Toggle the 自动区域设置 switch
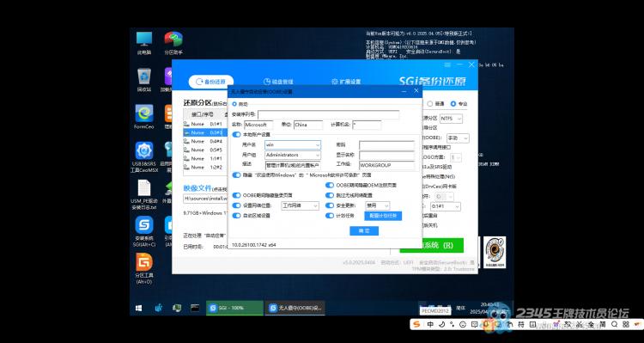 237,216
